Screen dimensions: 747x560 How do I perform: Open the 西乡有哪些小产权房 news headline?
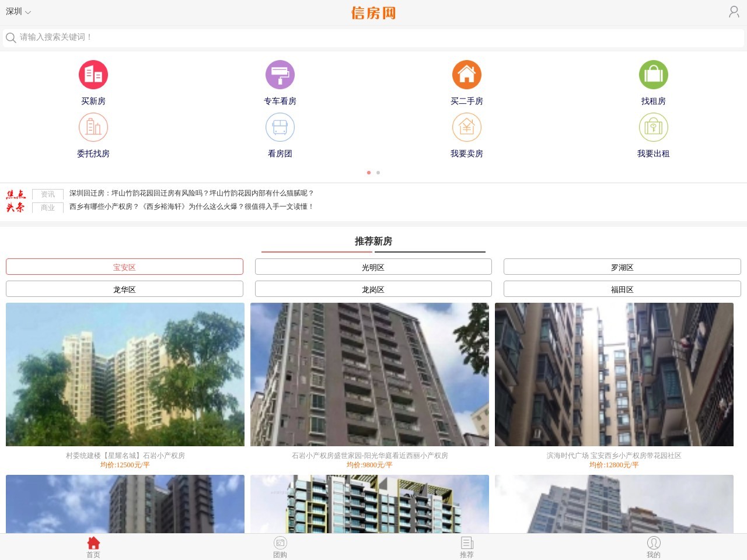[x=191, y=206]
